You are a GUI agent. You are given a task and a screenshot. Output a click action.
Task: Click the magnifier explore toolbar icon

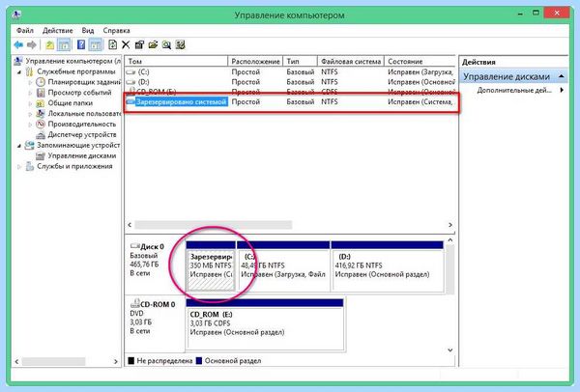166,45
